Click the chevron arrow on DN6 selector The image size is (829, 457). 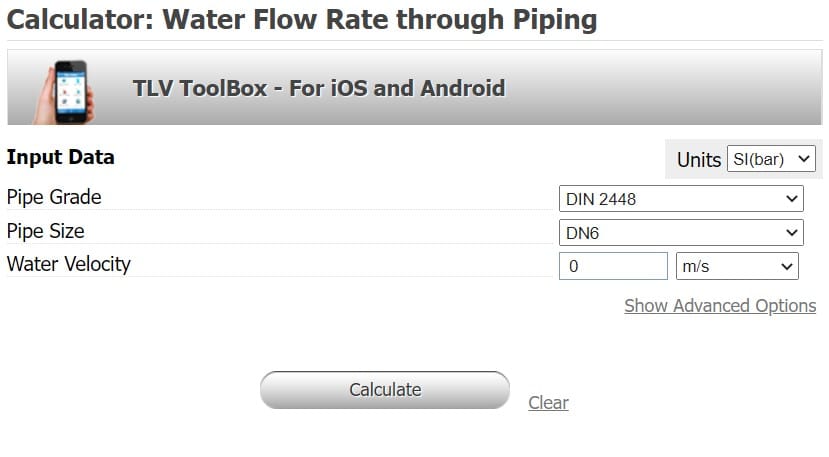click(791, 233)
